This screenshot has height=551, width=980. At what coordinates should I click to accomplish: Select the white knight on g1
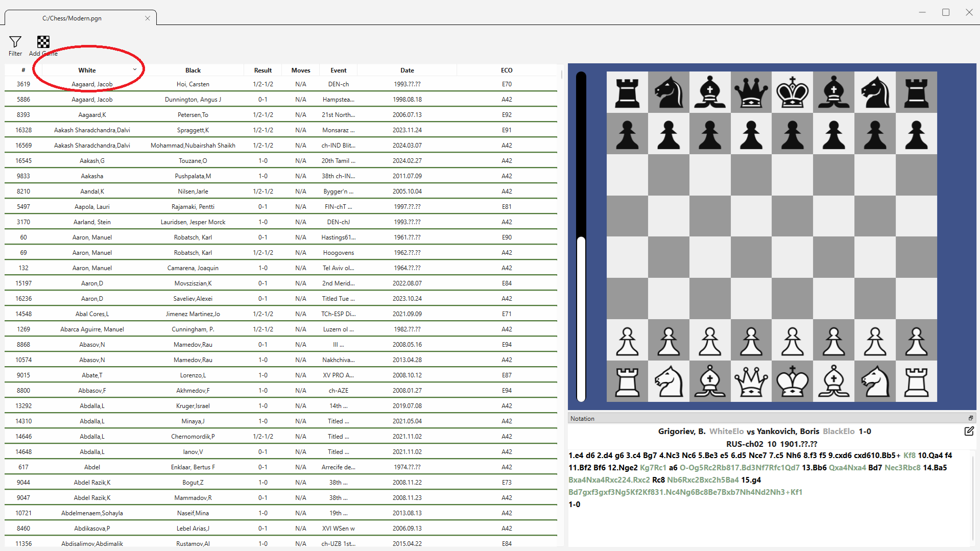[875, 381]
